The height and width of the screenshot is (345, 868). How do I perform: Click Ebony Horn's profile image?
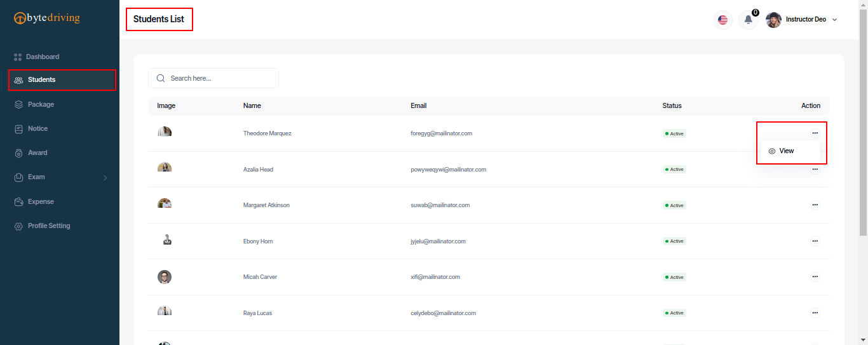tap(167, 240)
